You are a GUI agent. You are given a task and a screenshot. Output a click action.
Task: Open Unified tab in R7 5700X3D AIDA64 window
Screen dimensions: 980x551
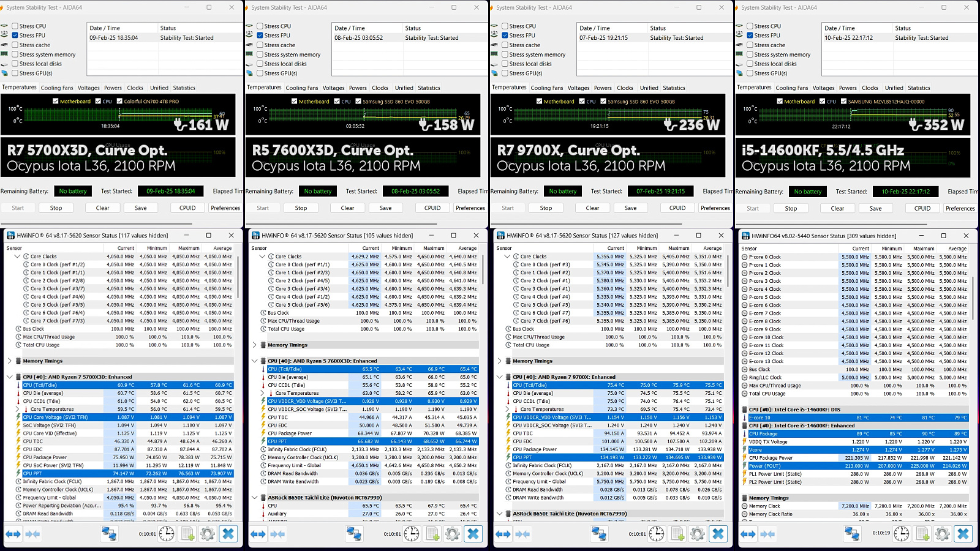[159, 88]
